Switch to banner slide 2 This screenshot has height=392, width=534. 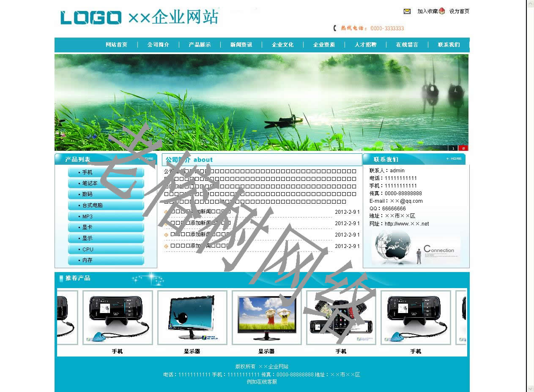click(463, 148)
